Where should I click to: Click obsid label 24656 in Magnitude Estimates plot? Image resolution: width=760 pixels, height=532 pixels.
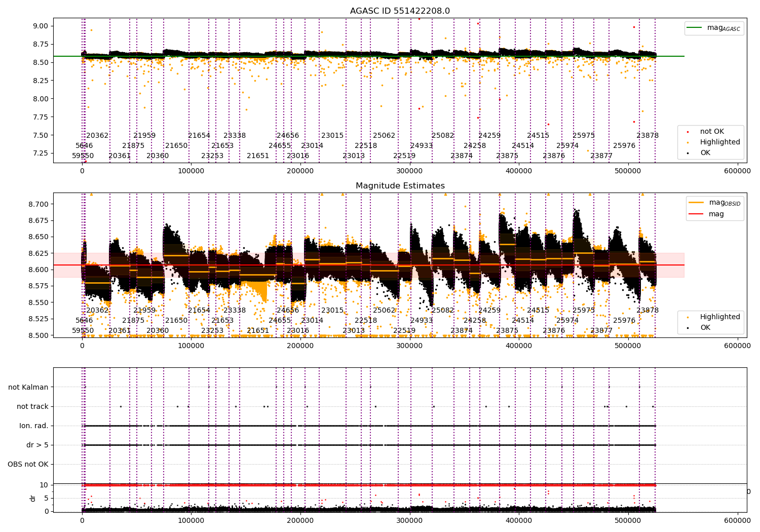[x=288, y=310]
